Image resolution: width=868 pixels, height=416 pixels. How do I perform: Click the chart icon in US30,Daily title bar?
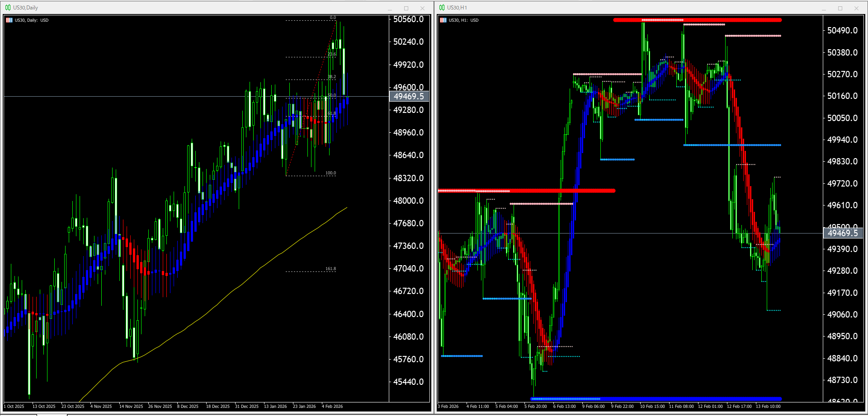pos(8,8)
